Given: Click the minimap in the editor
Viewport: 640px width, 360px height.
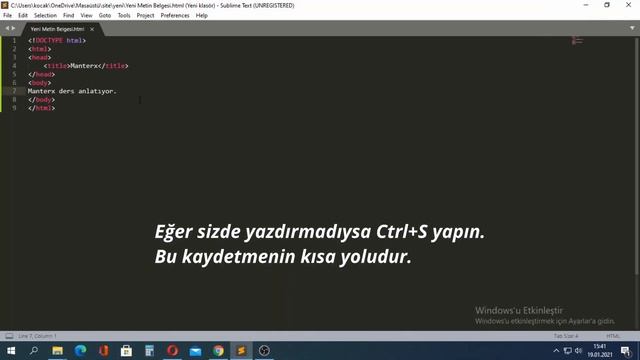Looking at the screenshot, I should tap(577, 40).
